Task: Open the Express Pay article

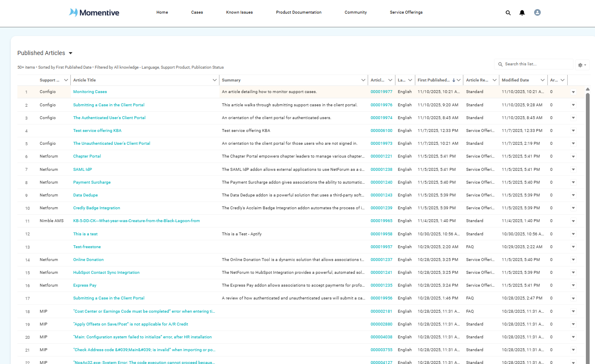Action: click(x=85, y=285)
